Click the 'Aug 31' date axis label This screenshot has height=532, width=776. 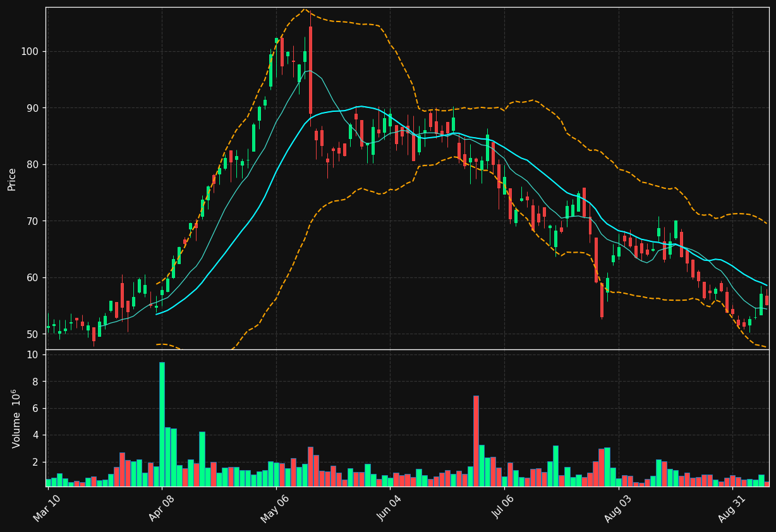click(732, 509)
